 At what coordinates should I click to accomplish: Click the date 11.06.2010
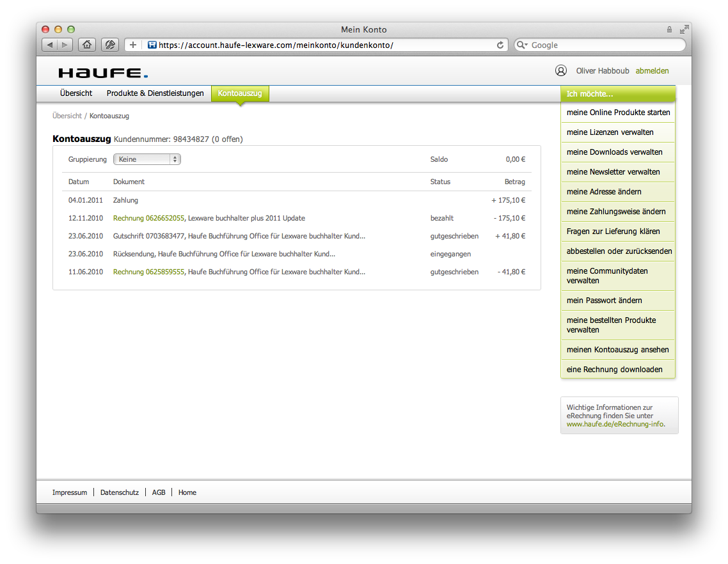[x=86, y=272]
